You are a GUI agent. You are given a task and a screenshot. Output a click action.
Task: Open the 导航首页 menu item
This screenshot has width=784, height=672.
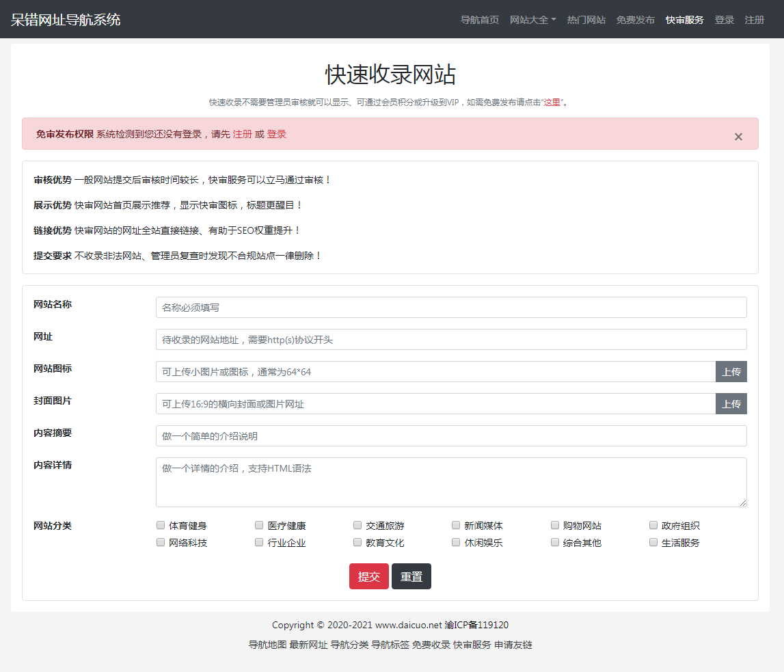(x=480, y=20)
